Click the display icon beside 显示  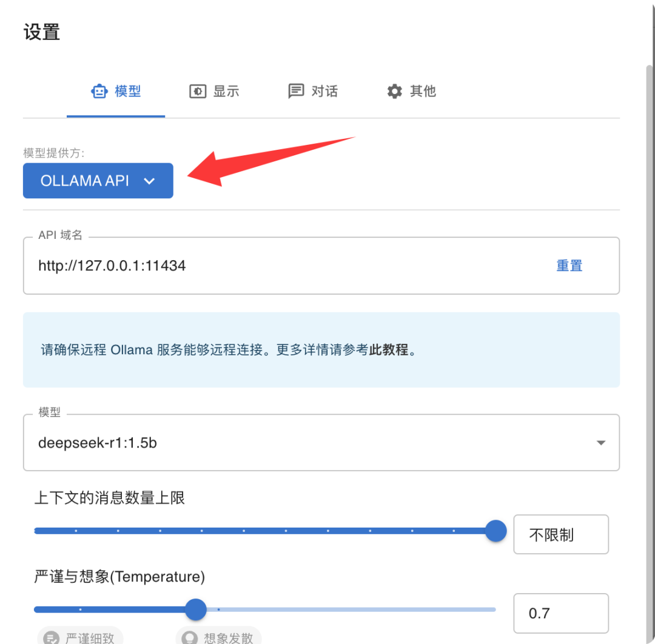tap(198, 91)
